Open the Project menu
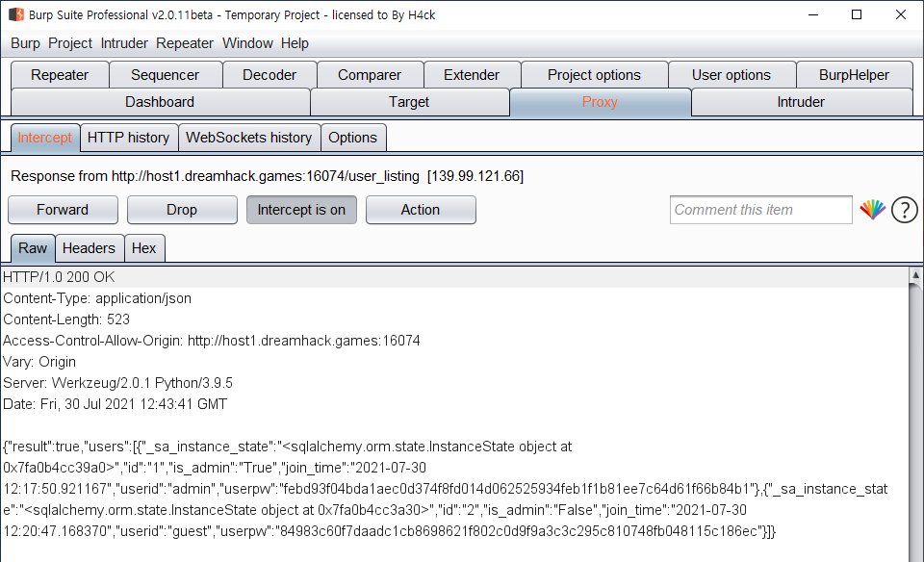The image size is (924, 562). click(x=70, y=43)
